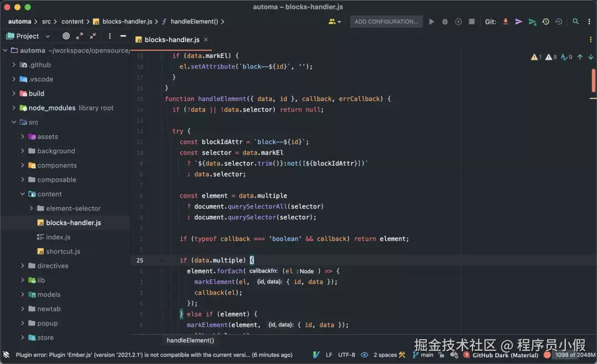Viewport: 597px width, 364px height.
Task: Click the Git Rollback icon
Action: tap(558, 22)
